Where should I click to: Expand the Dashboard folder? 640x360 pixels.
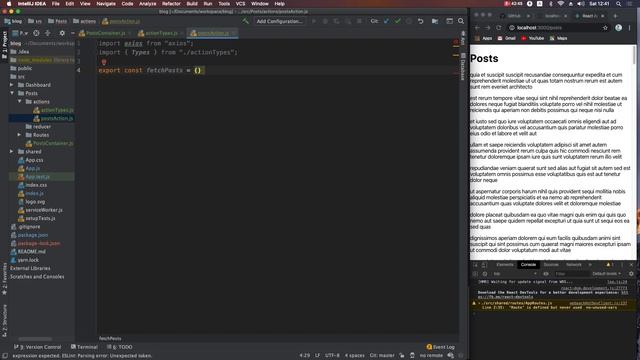pos(11,85)
